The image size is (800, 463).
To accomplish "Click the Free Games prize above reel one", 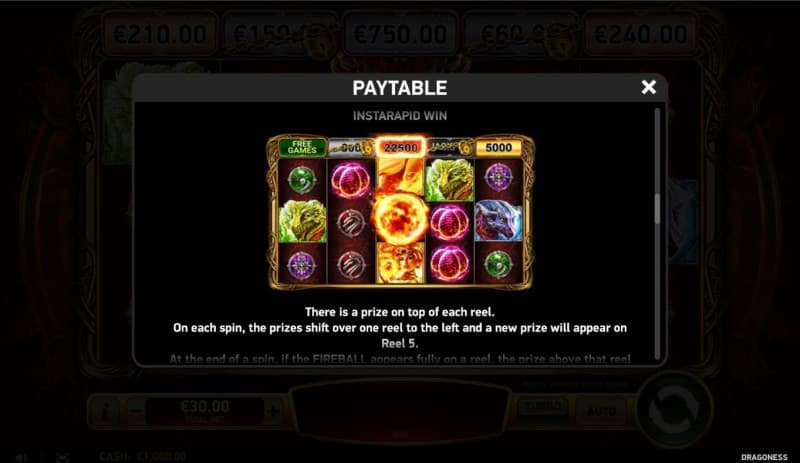I will [x=302, y=148].
